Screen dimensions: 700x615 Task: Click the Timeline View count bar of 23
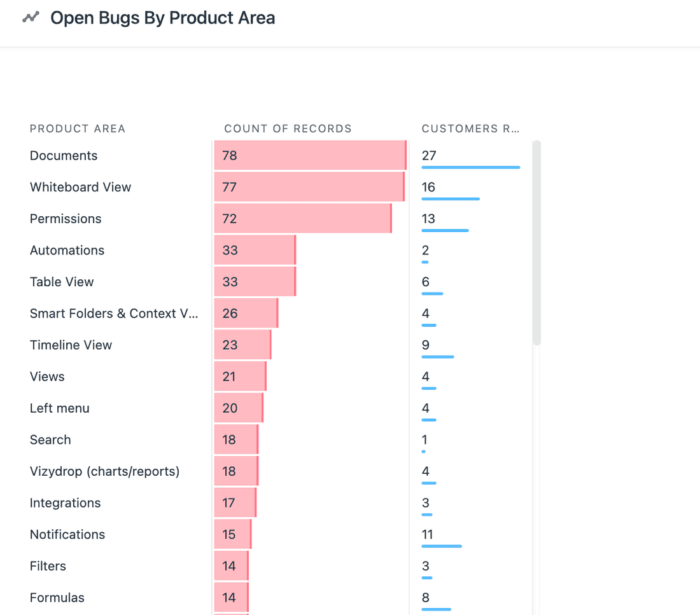[x=242, y=345]
